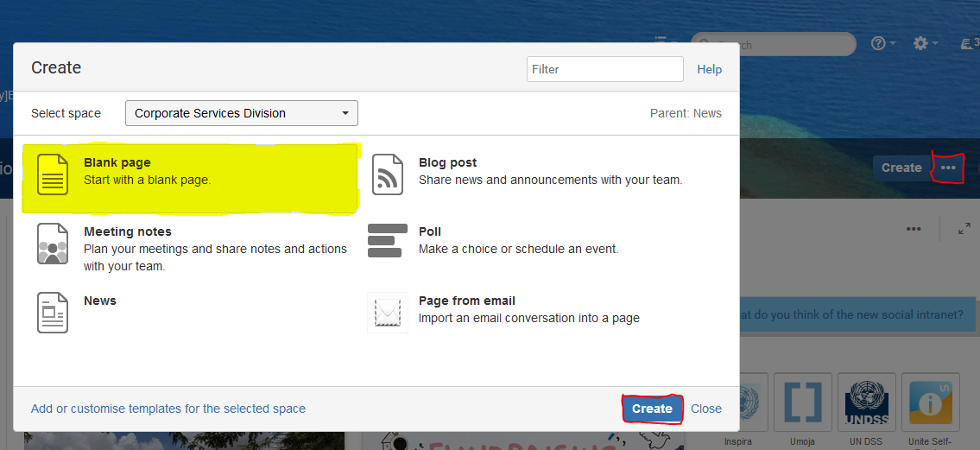Close the Create dialog via Close link
The width and height of the screenshot is (980, 450).
pos(706,409)
